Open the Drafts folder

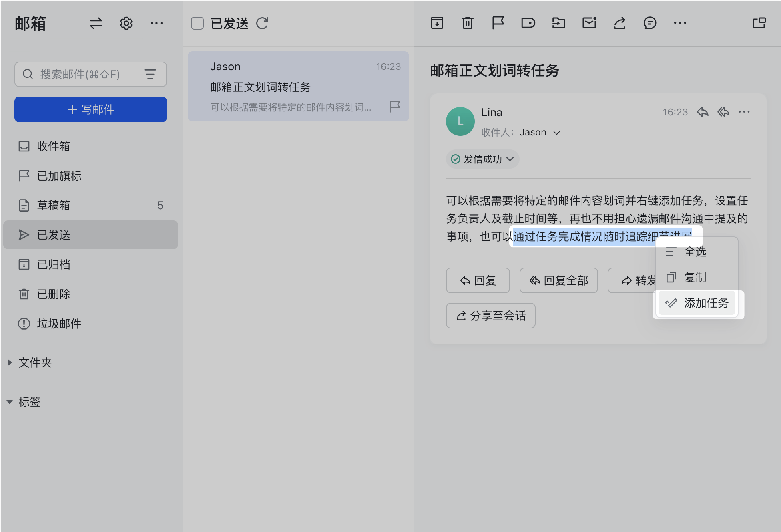91,205
